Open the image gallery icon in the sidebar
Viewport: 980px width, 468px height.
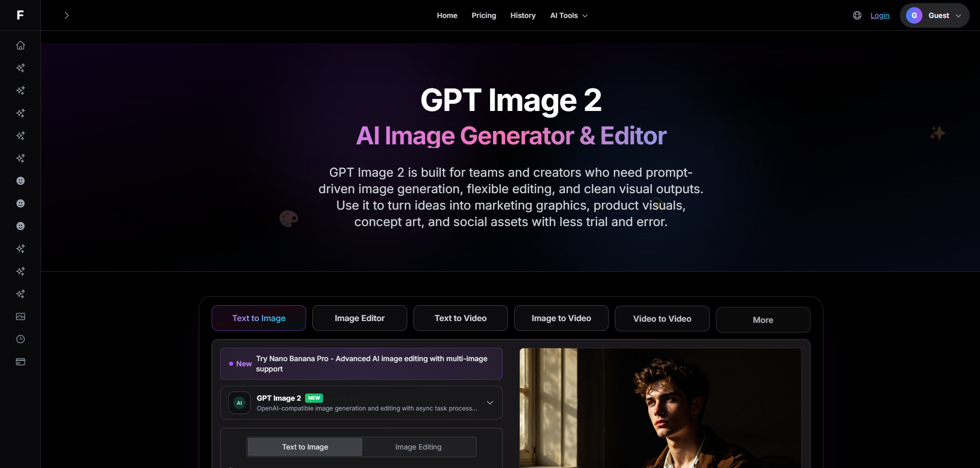coord(20,316)
